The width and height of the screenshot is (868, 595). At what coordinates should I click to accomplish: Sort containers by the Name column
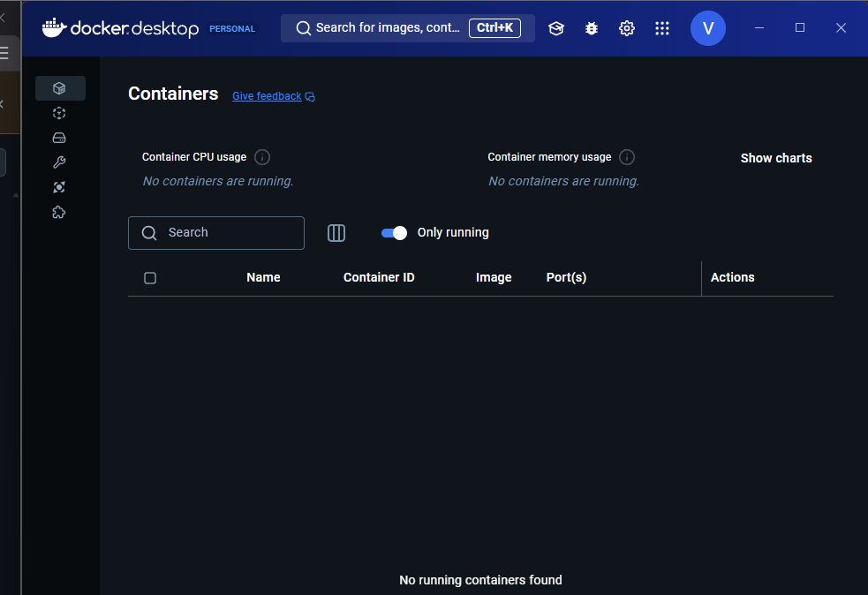263,277
